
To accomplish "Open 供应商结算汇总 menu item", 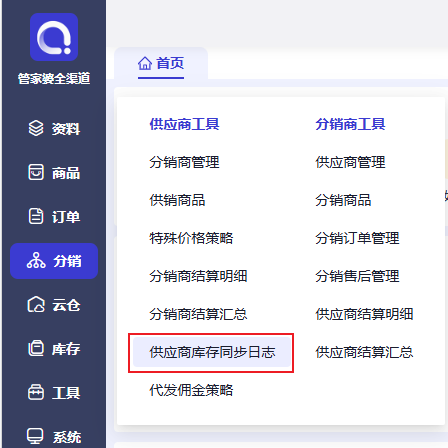I will pos(365,352).
